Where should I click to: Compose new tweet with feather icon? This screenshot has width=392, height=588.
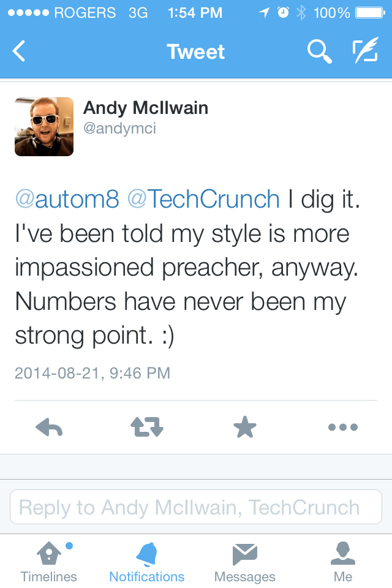(365, 51)
